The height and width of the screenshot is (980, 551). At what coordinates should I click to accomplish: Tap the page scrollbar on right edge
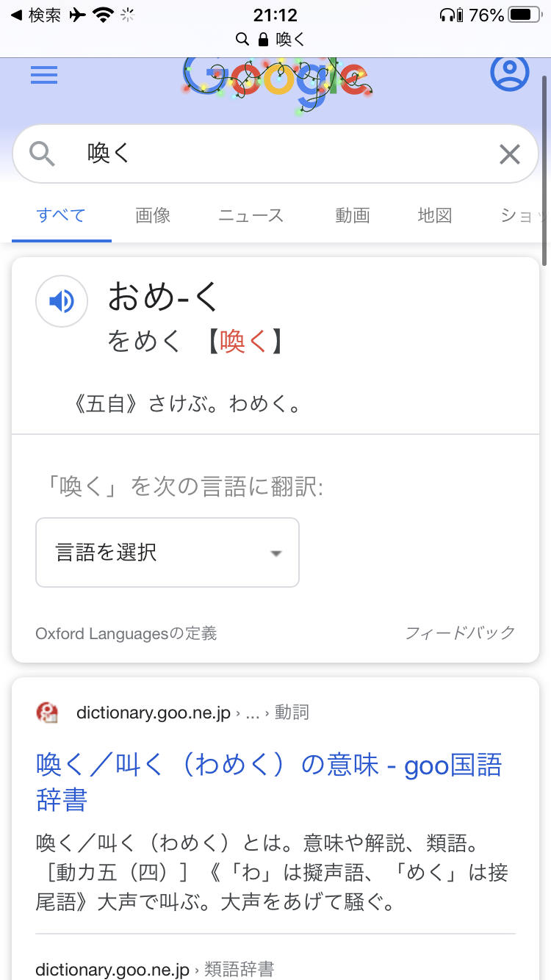pyautogui.click(x=544, y=169)
